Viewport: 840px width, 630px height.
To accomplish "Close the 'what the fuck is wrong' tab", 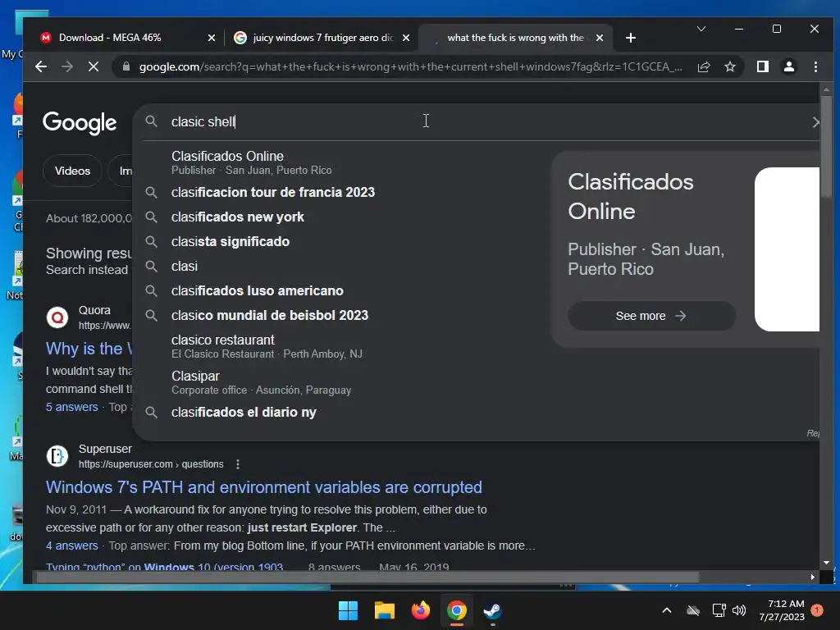I will point(600,38).
